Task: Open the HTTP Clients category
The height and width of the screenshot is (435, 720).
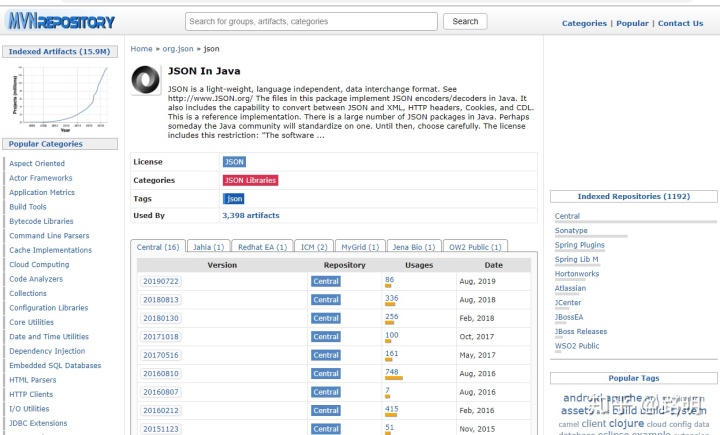Action: tap(31, 394)
